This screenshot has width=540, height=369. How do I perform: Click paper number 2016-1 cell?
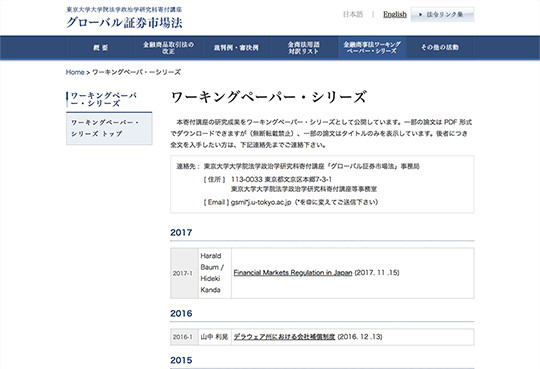click(x=184, y=337)
